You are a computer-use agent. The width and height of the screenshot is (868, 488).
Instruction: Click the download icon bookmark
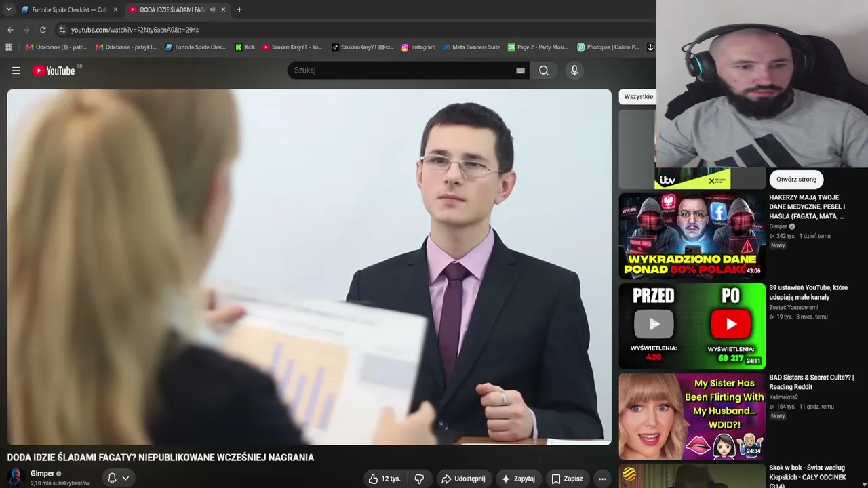(650, 47)
